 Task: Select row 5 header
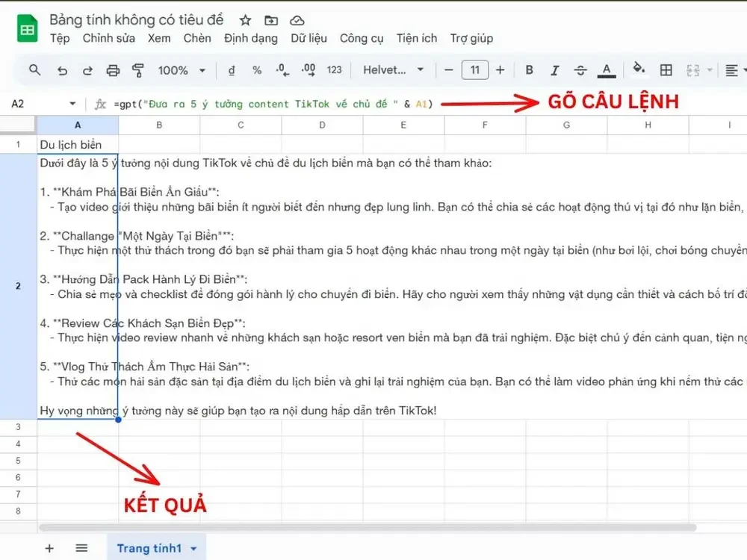(18, 461)
